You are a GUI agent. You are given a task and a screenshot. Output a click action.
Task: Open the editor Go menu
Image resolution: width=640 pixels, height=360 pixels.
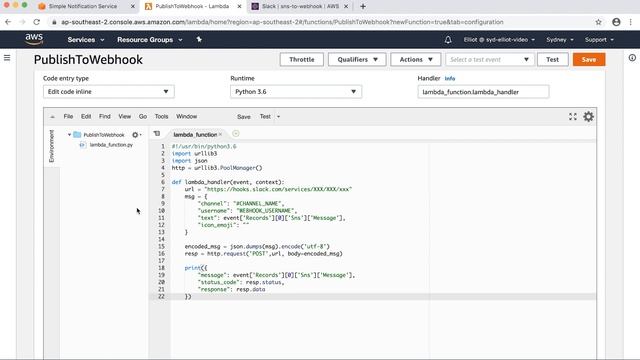(x=142, y=117)
